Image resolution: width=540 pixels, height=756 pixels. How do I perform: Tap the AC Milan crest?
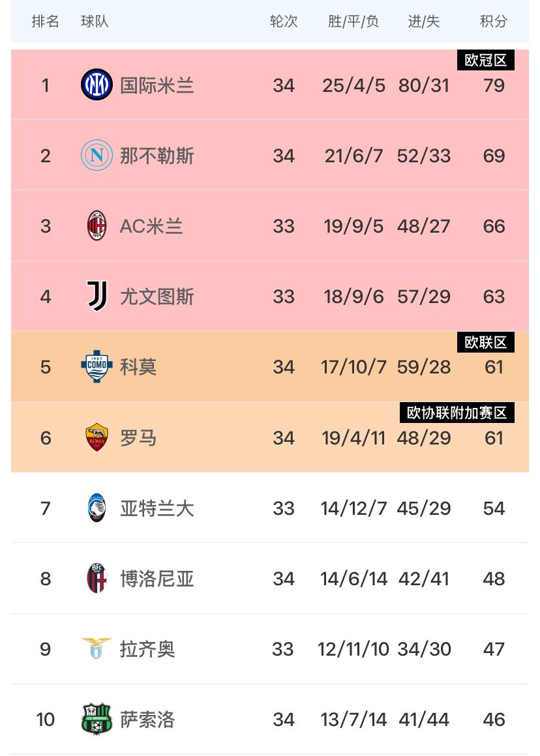tap(97, 225)
